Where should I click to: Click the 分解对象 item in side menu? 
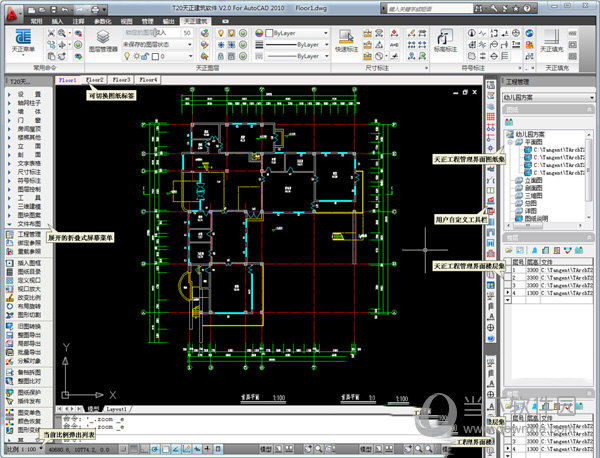coord(29,361)
